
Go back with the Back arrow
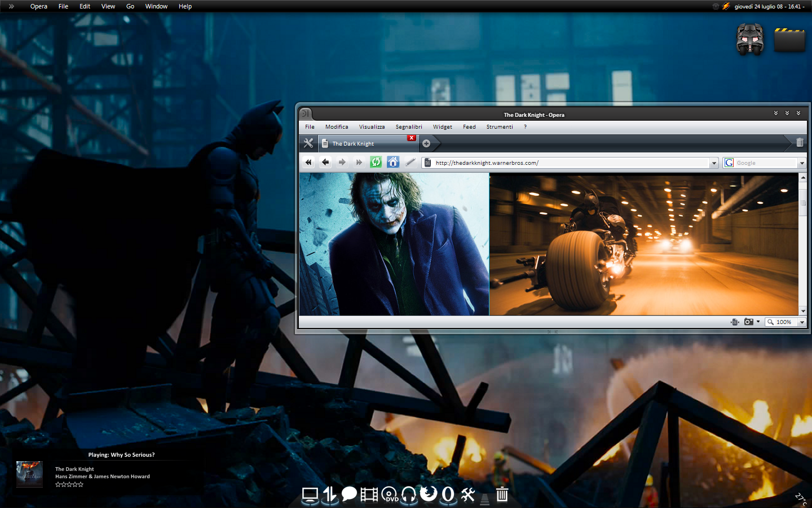click(325, 163)
